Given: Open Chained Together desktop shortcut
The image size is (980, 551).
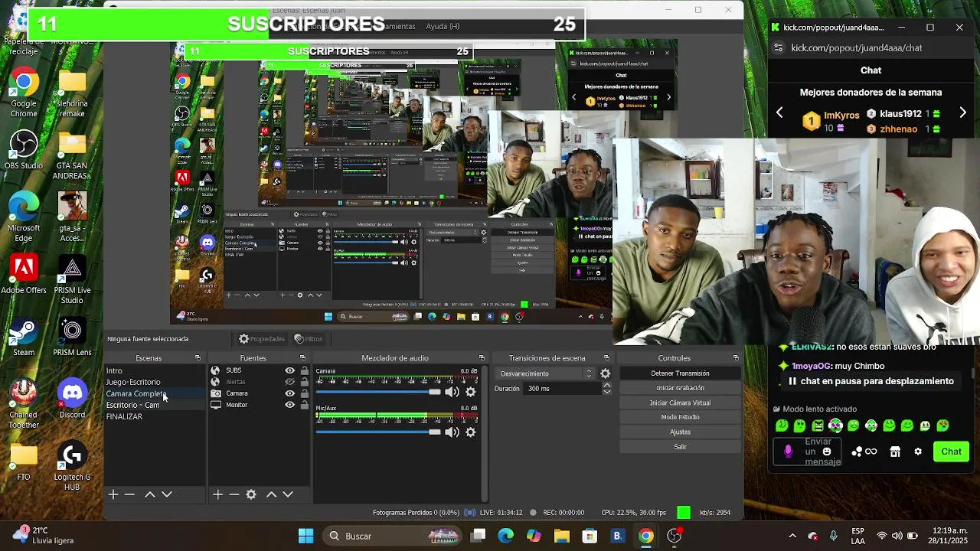Looking at the screenshot, I should click(x=24, y=404).
